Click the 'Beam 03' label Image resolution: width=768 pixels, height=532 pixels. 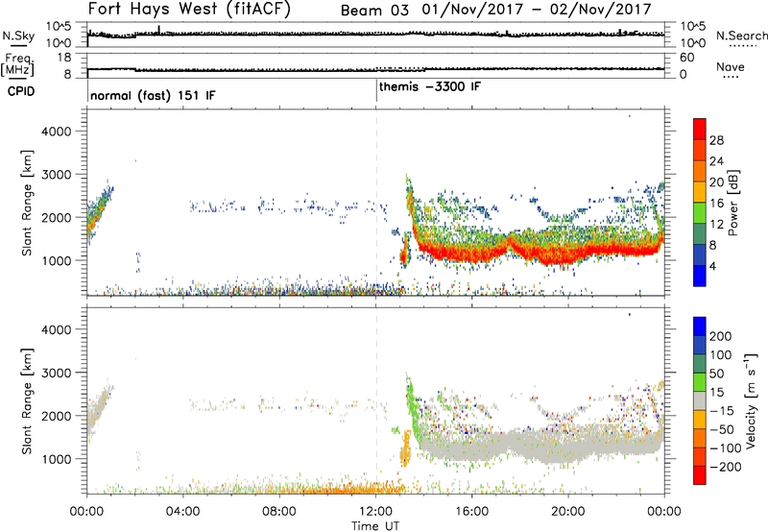374,10
